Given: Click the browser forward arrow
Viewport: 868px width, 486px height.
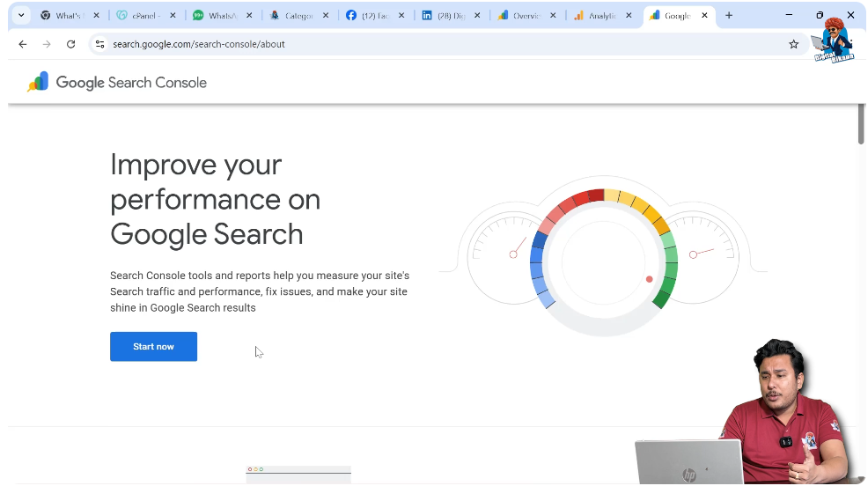Looking at the screenshot, I should coord(47,44).
